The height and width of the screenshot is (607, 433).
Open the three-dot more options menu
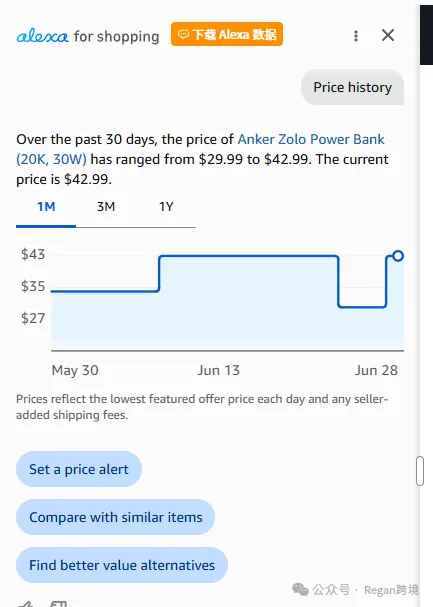tap(356, 36)
